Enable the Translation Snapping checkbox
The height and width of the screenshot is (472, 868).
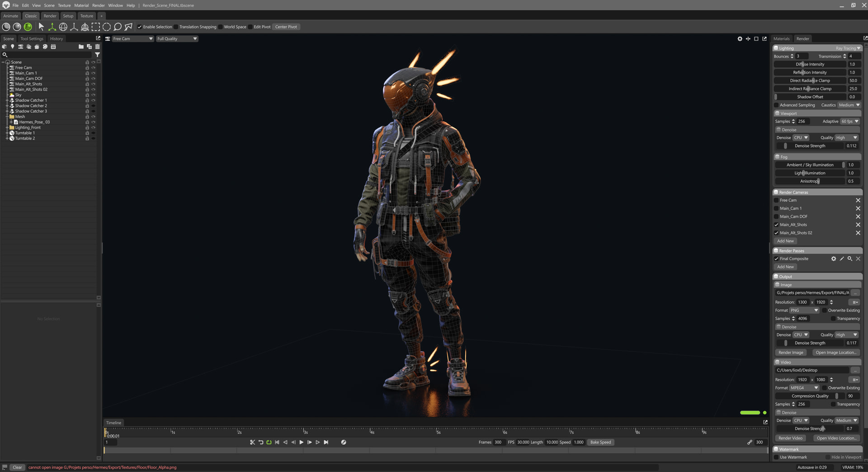pyautogui.click(x=176, y=27)
